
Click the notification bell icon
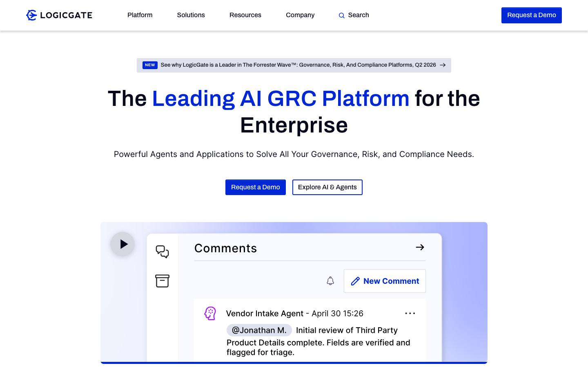(x=330, y=281)
